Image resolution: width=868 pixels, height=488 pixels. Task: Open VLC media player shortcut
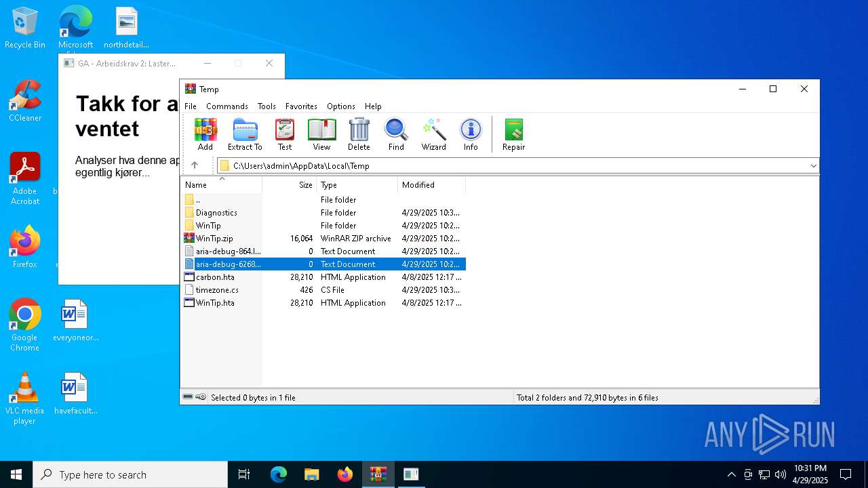pos(25,399)
